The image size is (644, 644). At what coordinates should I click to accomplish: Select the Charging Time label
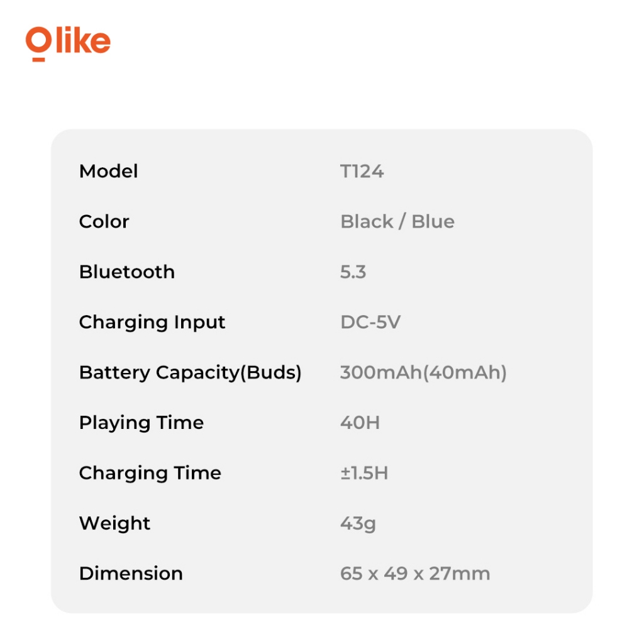(150, 473)
